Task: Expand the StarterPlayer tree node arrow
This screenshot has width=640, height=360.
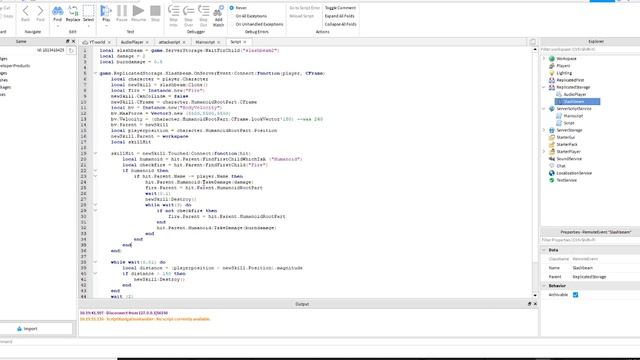Action: (544, 151)
